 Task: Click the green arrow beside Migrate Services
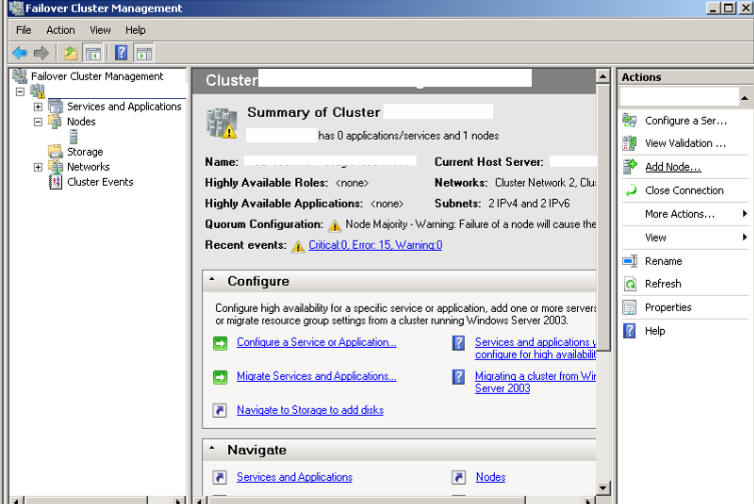coord(220,377)
